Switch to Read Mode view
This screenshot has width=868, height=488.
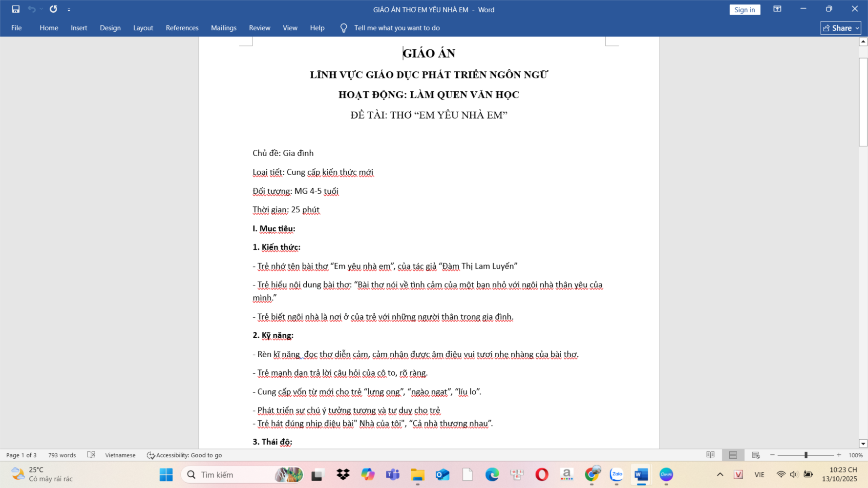point(710,455)
